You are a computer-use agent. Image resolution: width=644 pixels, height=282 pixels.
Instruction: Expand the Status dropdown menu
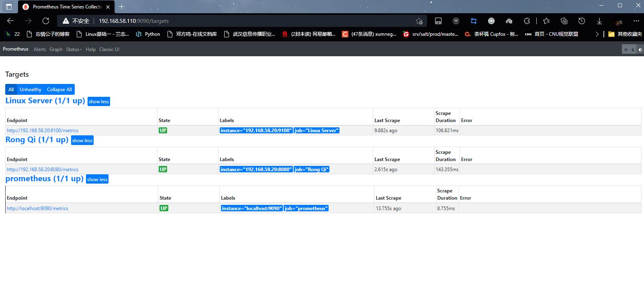click(74, 49)
